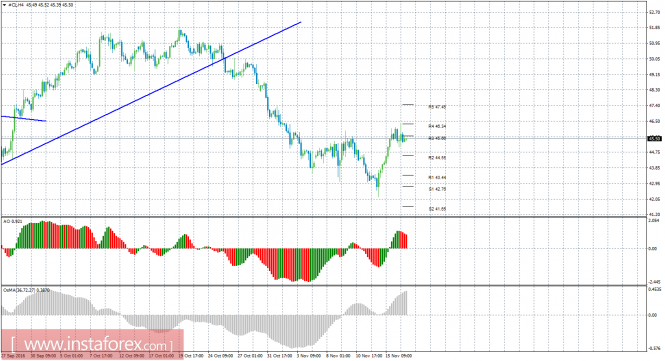Screen dimensions: 665x361
Task: Click the S2 41.65 pivot level label
Action: click(437, 209)
